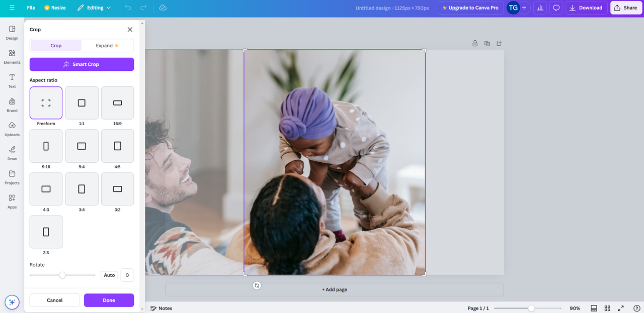The height and width of the screenshot is (313, 644).
Task: Click the crop panel scrollbar down arrow
Action: click(x=142, y=309)
